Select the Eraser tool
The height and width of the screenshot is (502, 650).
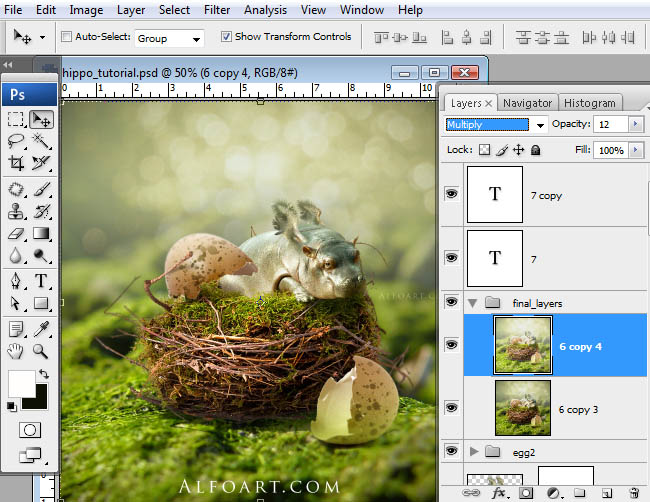pos(16,233)
